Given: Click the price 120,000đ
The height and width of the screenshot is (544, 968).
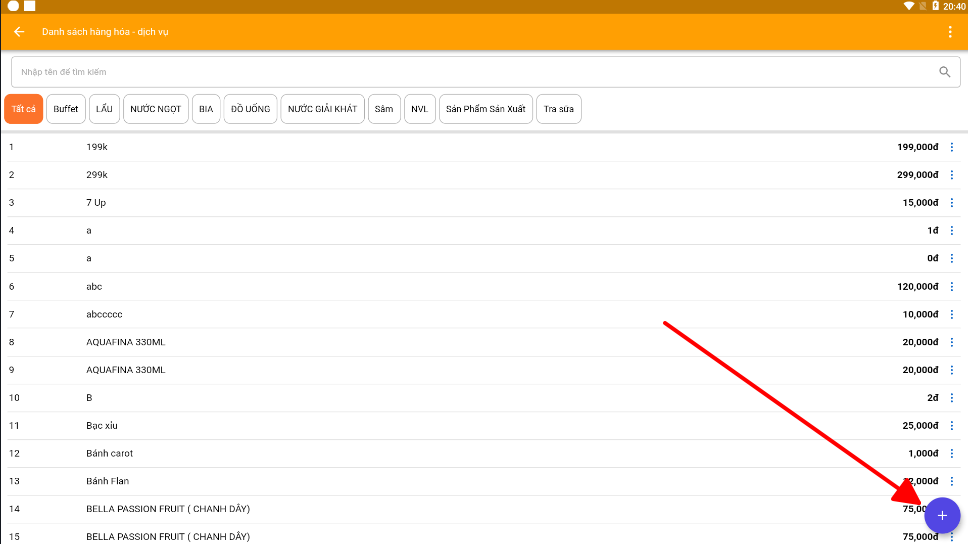Looking at the screenshot, I should click(918, 287).
